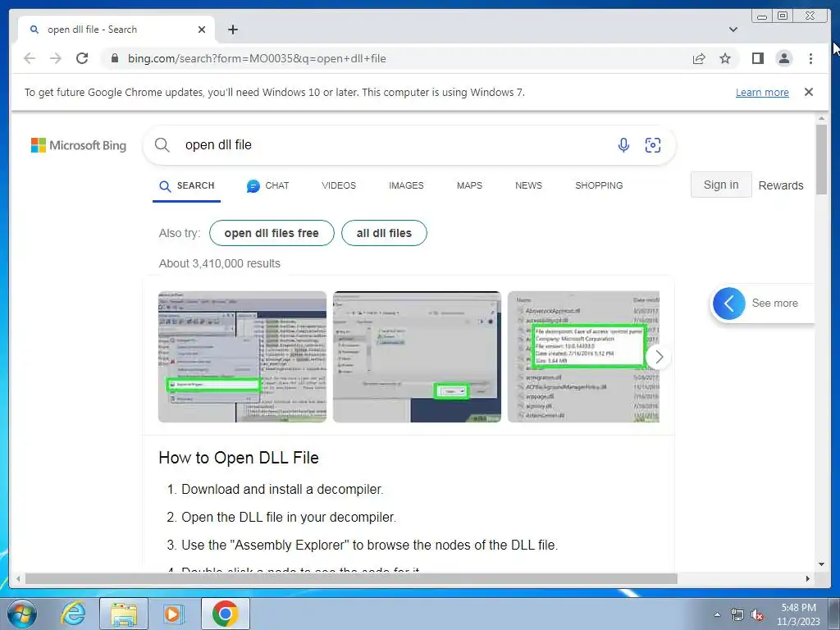Select the 'open dll file - Search' tab
This screenshot has height=630, width=840.
tap(116, 30)
